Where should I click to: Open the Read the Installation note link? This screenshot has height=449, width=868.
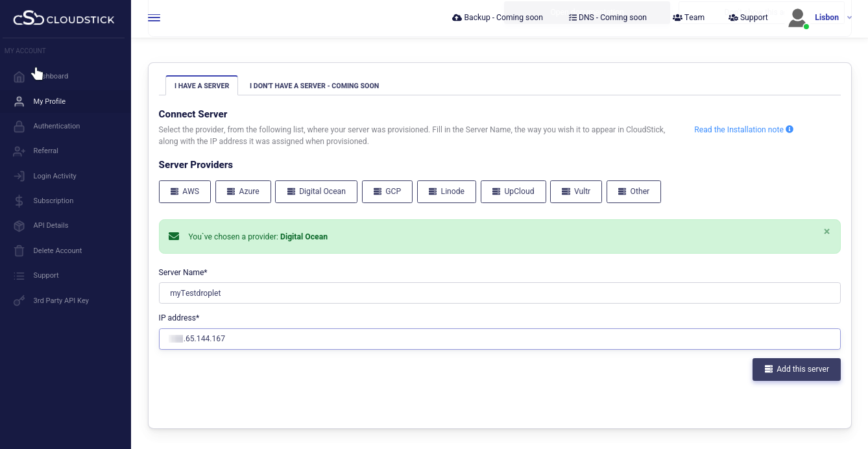738,130
